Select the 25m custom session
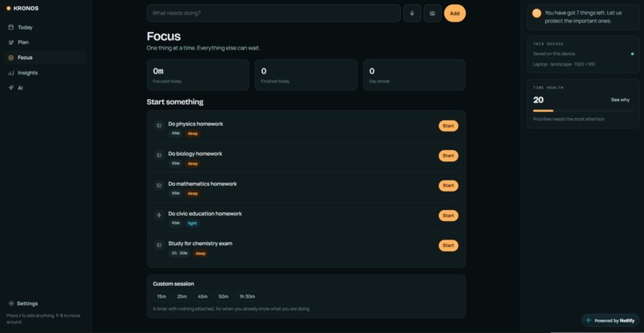 pyautogui.click(x=182, y=296)
